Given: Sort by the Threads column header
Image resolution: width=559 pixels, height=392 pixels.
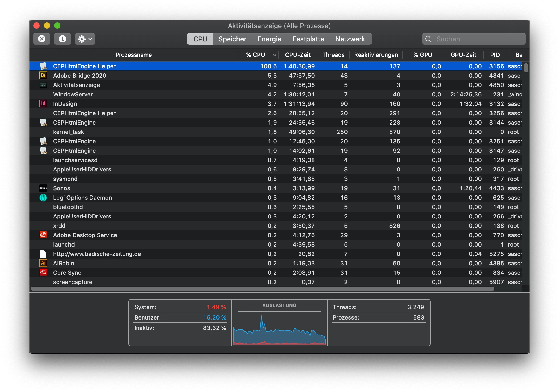Looking at the screenshot, I should [333, 55].
